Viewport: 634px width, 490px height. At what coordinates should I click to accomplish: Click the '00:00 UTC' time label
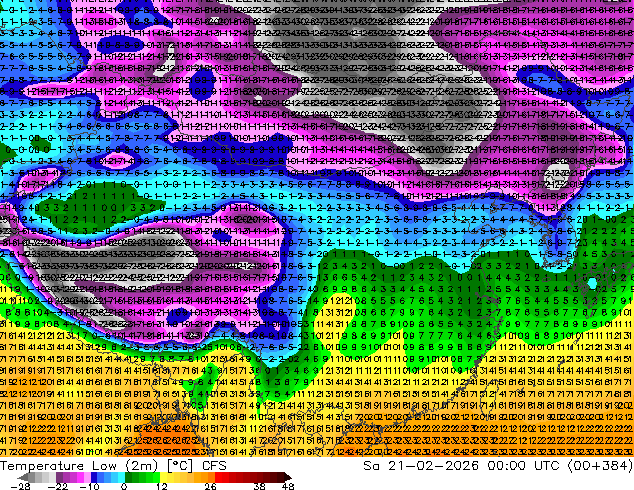(523, 466)
